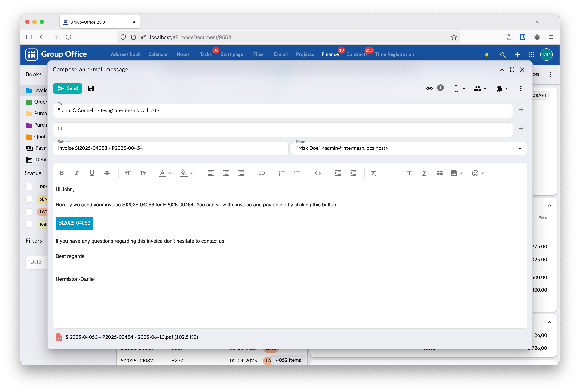Toggle italic formatting in editor

click(x=77, y=173)
